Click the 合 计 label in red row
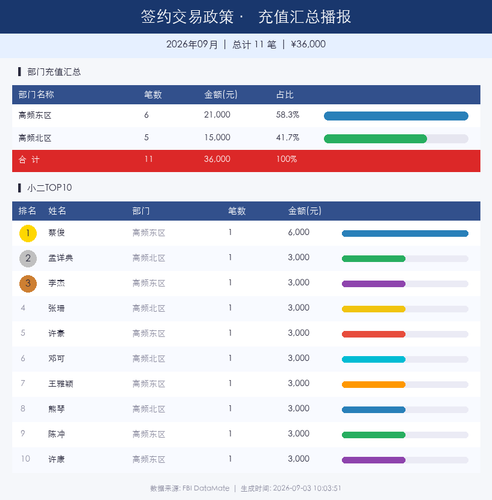492x500 pixels. [29, 160]
